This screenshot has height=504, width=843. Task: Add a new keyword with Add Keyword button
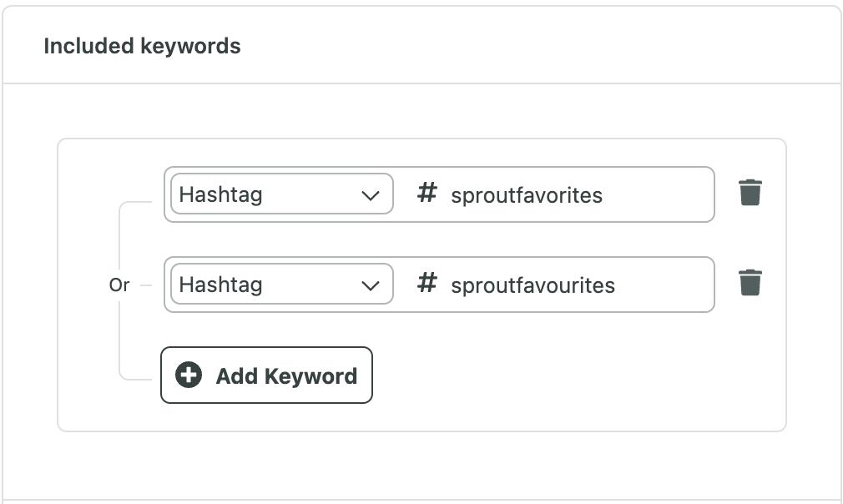click(266, 375)
